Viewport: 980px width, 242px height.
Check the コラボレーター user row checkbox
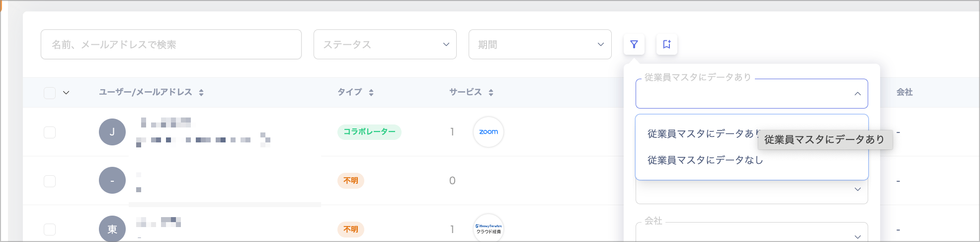coord(50,132)
